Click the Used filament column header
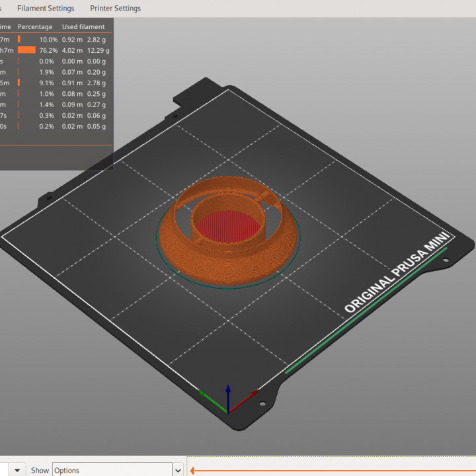Viewport: 476px width, 476px height. click(83, 26)
